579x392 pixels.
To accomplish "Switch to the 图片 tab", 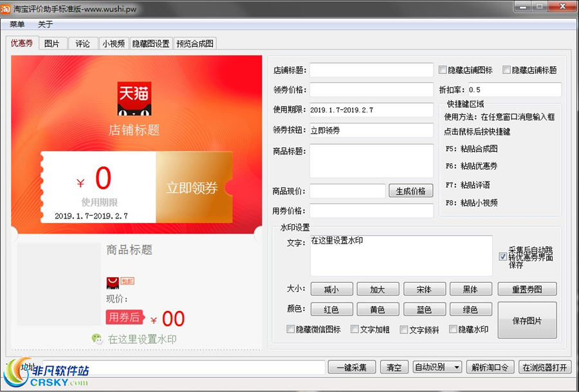I will (x=52, y=44).
